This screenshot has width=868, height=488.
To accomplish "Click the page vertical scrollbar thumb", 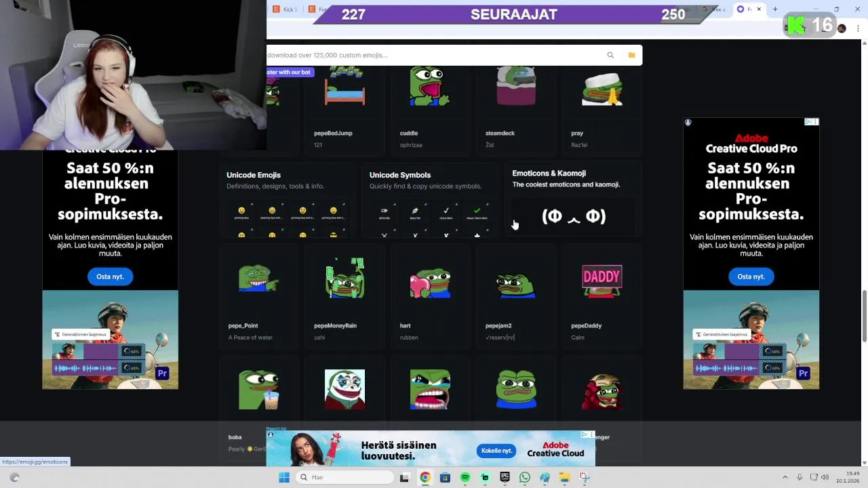I will (864, 316).
